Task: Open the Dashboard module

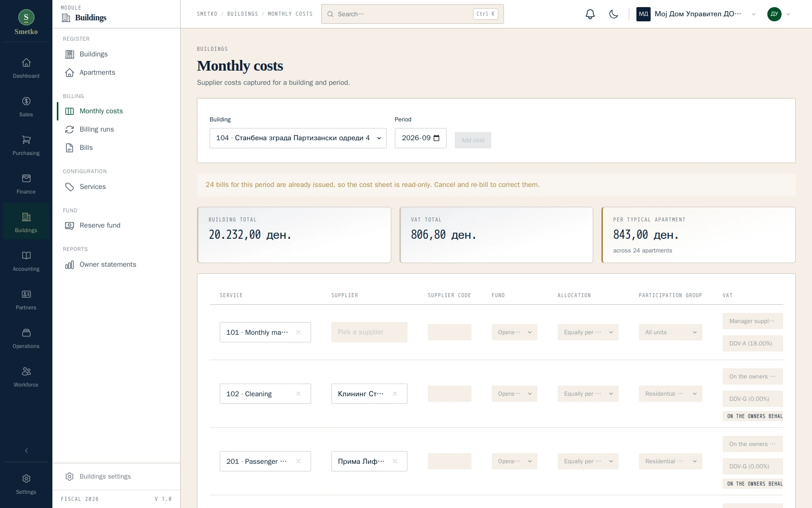Action: [26, 69]
